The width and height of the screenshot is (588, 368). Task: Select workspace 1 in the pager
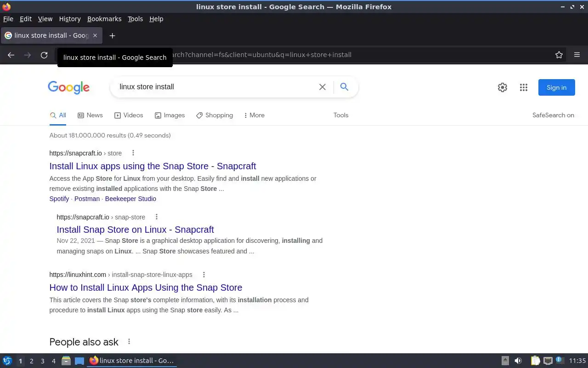click(20, 361)
